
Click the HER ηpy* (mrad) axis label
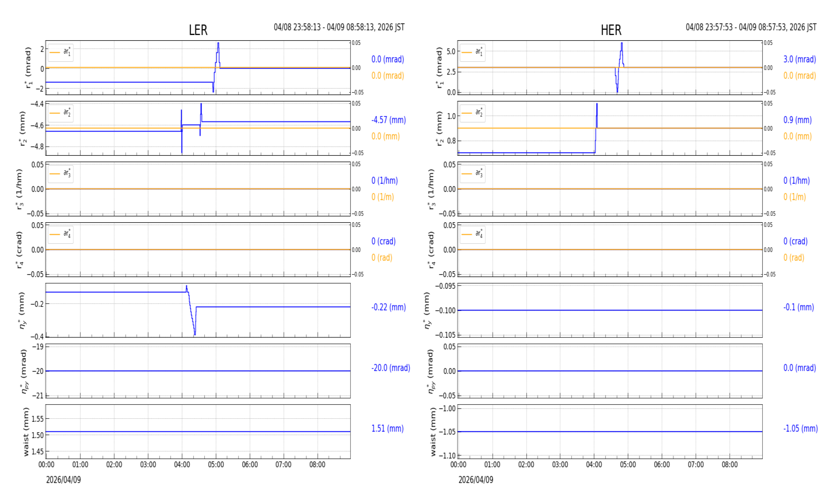click(x=432, y=371)
